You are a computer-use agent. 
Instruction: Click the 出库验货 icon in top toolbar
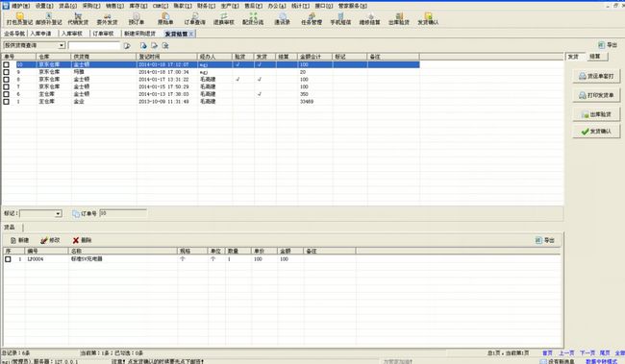pyautogui.click(x=399, y=18)
